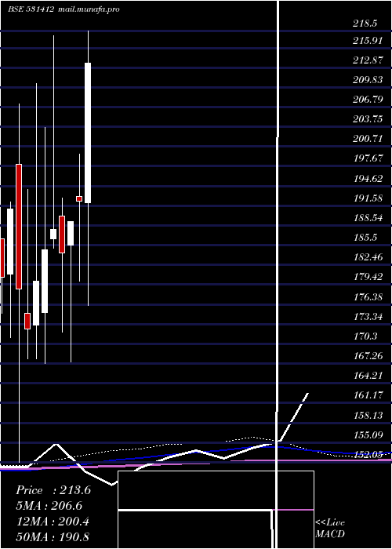This screenshot has height=549, width=392.
Task: Click the 209.83 price axis label
Action: (368, 80)
